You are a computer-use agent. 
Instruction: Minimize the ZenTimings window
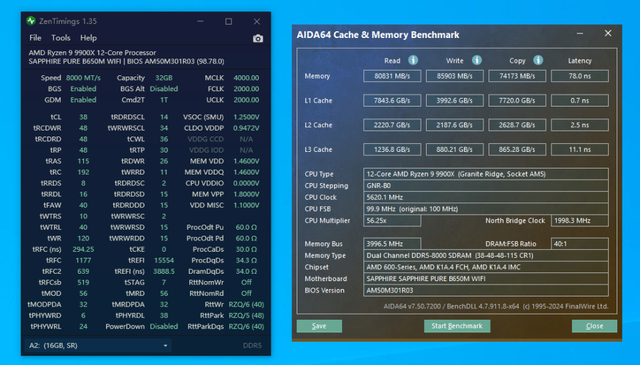tap(200, 21)
